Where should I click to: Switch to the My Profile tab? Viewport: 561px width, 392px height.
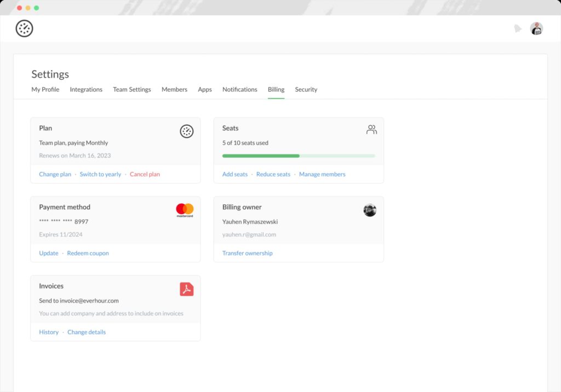[45, 89]
